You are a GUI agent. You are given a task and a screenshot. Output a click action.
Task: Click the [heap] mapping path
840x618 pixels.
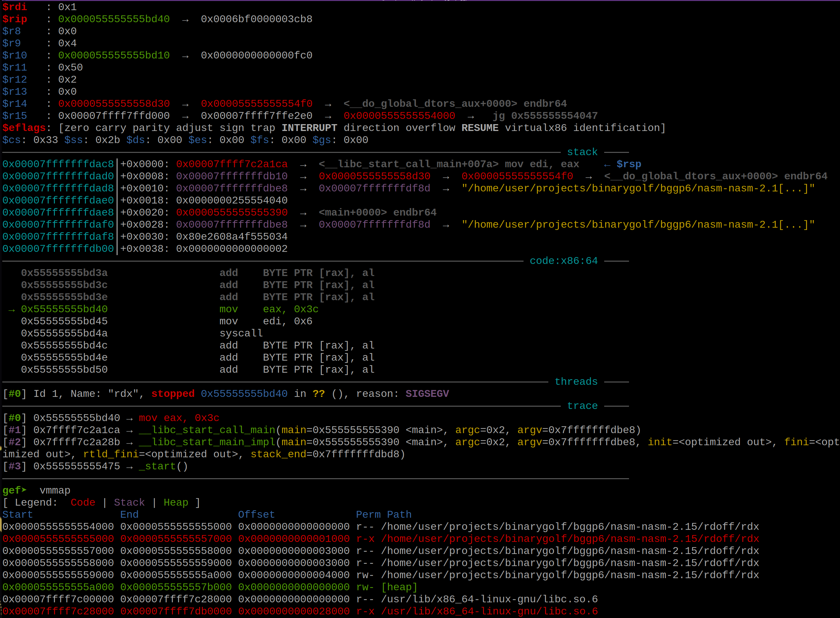[399, 587]
